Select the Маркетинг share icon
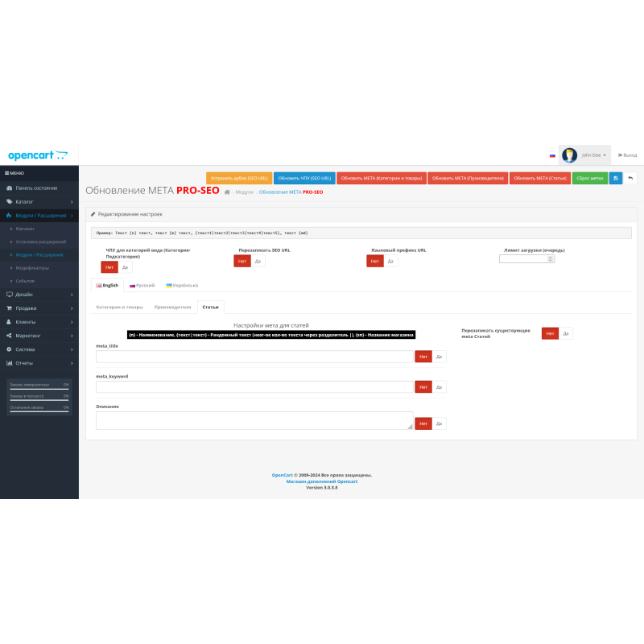644x644 pixels. tap(9, 334)
